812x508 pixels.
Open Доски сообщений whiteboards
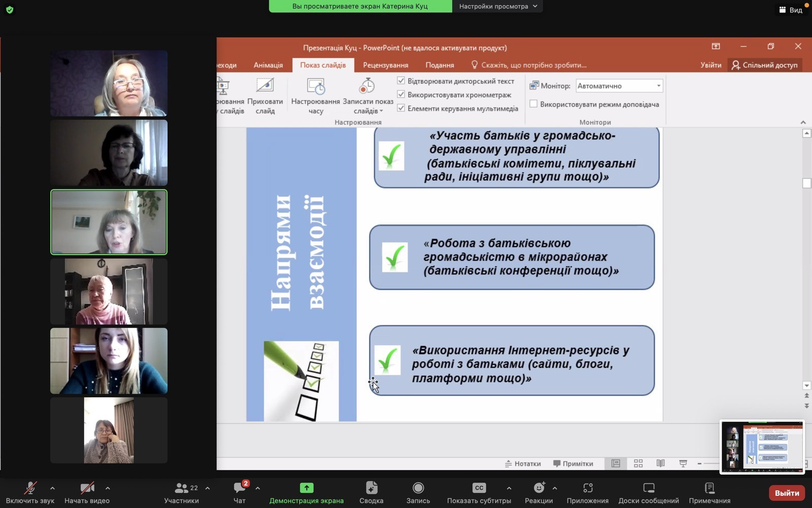(649, 493)
